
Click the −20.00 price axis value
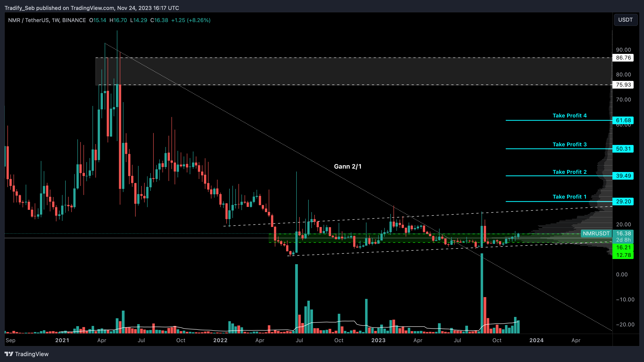point(625,325)
